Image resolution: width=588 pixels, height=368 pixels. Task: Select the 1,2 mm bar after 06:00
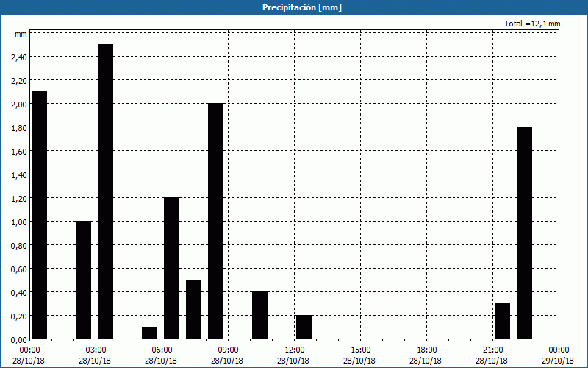(x=171, y=268)
